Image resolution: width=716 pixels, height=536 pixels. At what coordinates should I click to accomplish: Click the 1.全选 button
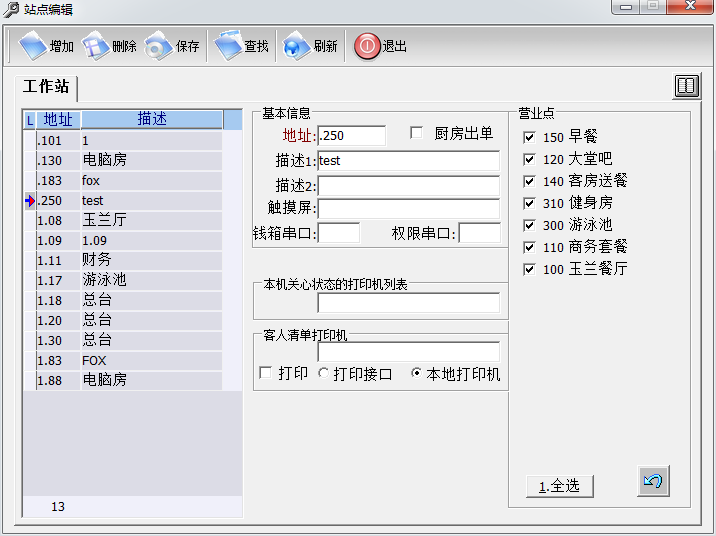point(560,486)
